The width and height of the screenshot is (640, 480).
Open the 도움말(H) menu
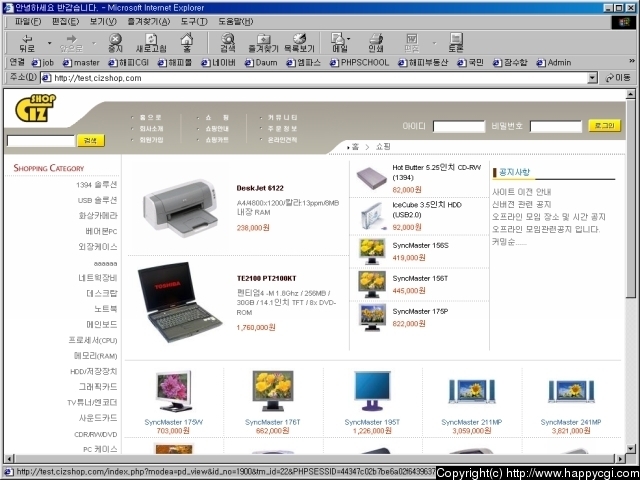coord(236,21)
